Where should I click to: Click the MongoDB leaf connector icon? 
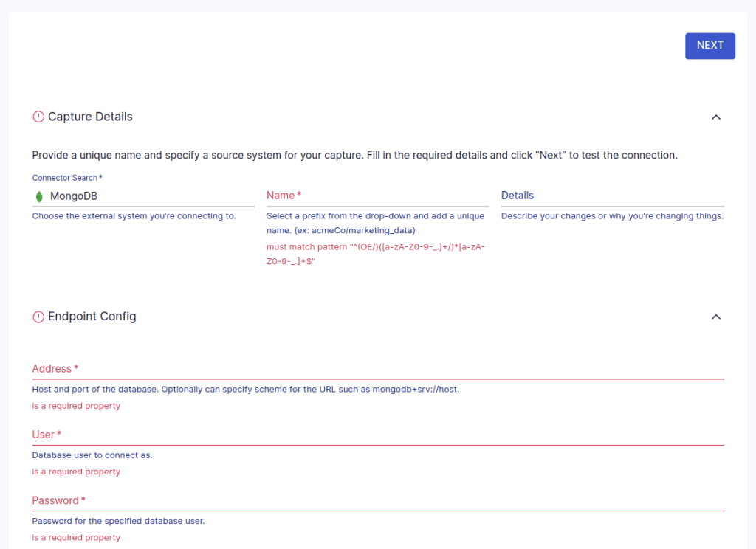[x=39, y=196]
